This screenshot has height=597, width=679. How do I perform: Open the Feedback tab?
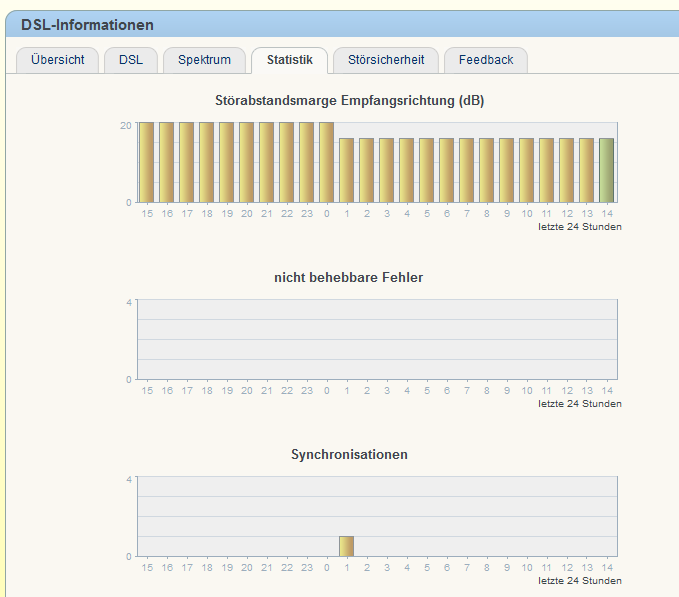click(486, 60)
